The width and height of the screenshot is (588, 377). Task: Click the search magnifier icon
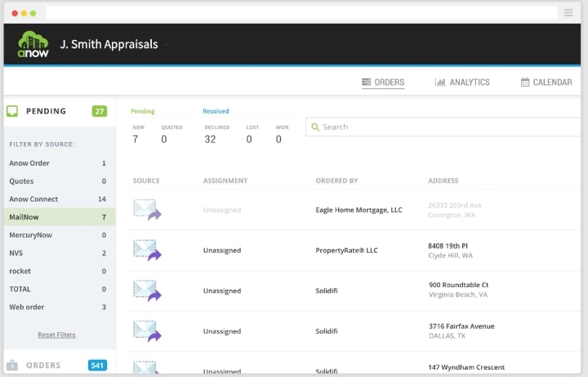click(x=315, y=127)
